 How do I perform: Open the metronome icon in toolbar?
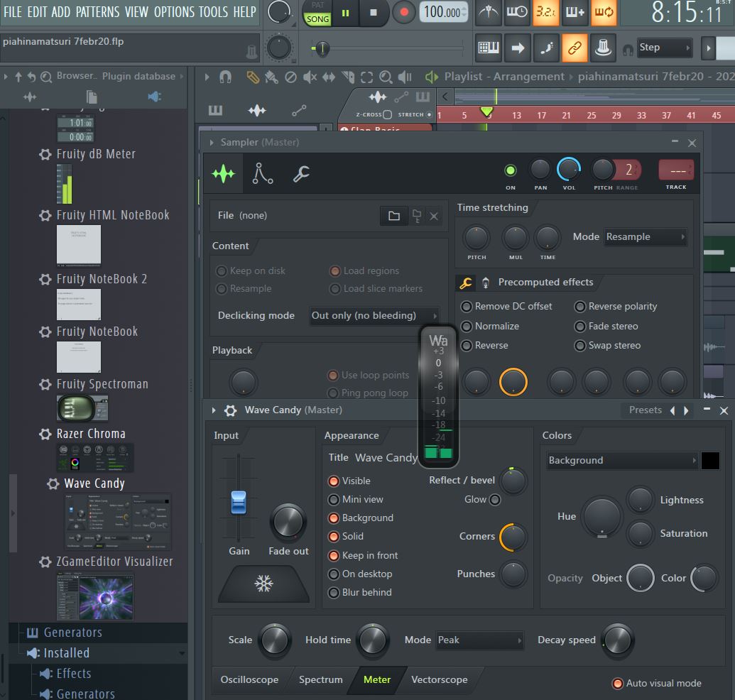click(488, 12)
